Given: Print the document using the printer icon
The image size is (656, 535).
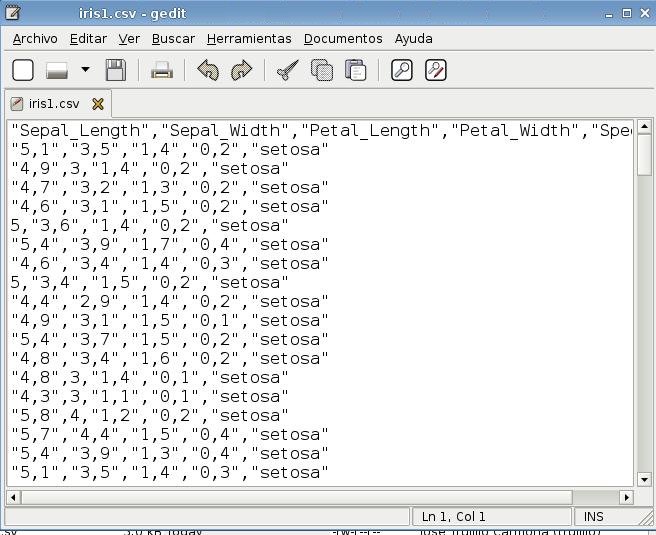Looking at the screenshot, I should pos(162,70).
